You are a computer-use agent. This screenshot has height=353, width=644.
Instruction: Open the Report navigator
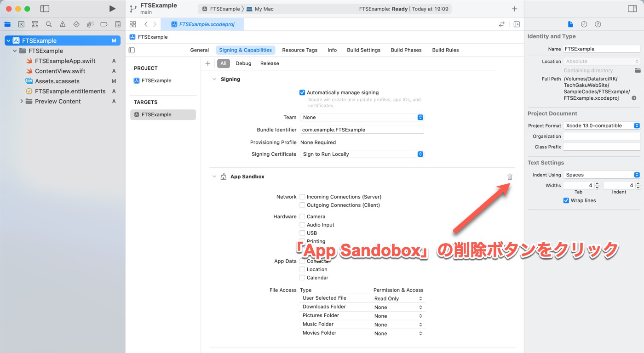tap(118, 24)
